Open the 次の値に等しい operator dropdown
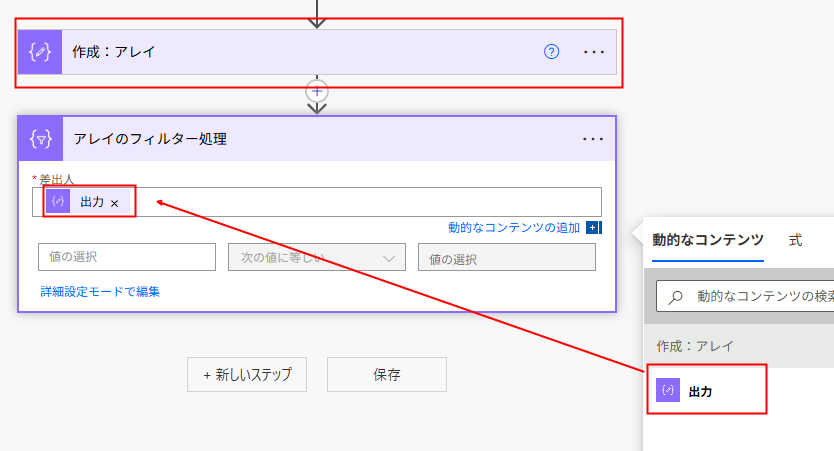Image resolution: width=834 pixels, height=451 pixels. pyautogui.click(x=317, y=257)
